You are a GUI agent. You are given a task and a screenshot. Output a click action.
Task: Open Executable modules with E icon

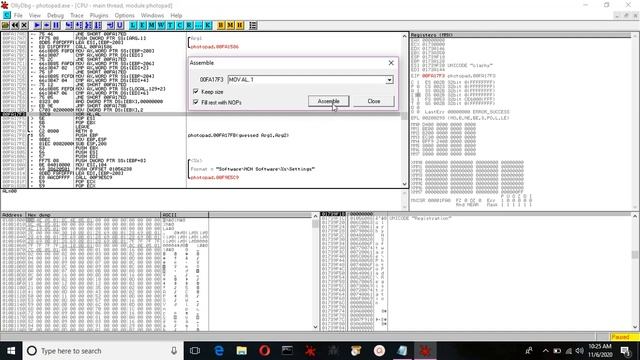(142, 25)
